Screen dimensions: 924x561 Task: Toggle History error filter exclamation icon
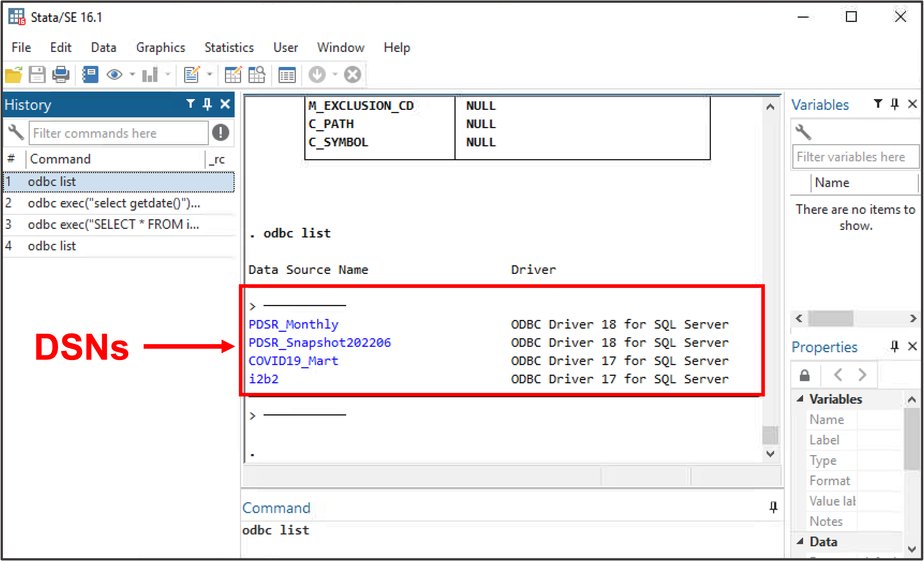pyautogui.click(x=221, y=132)
